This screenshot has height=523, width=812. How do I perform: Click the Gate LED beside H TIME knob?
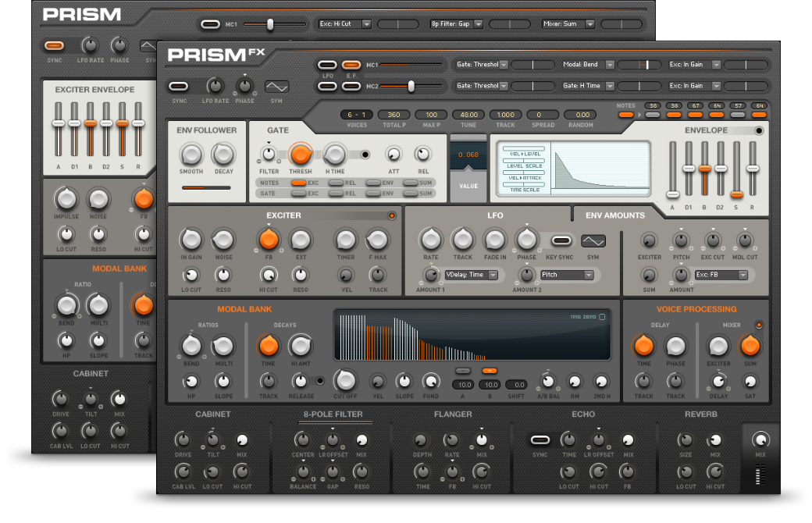[365, 155]
